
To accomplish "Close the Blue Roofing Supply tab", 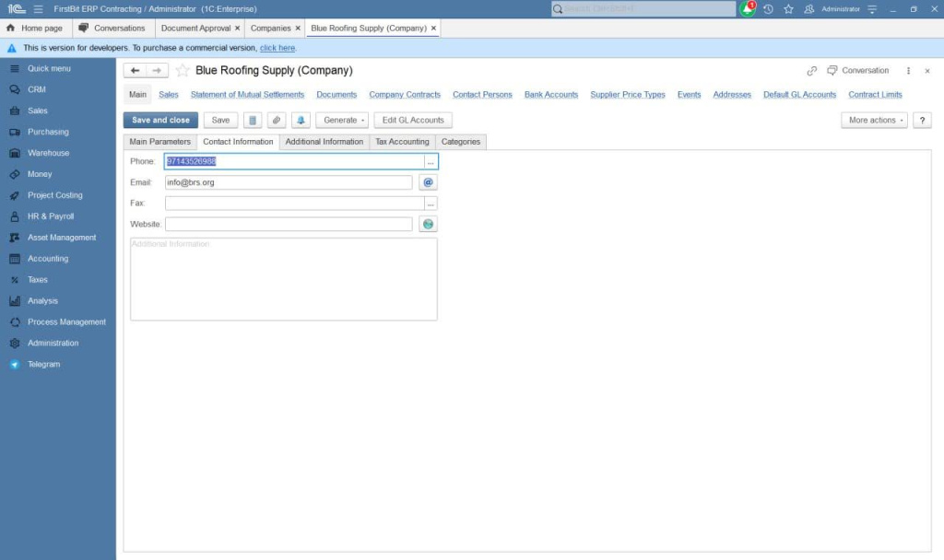I will point(433,29).
